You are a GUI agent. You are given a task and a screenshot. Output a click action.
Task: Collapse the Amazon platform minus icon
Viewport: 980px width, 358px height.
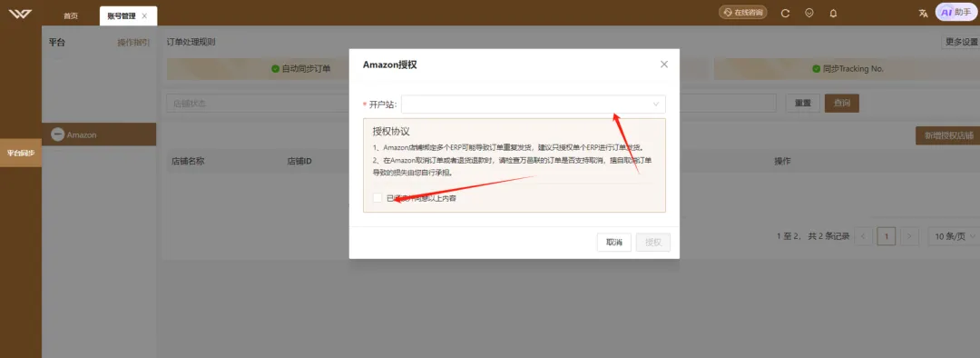pyautogui.click(x=57, y=134)
